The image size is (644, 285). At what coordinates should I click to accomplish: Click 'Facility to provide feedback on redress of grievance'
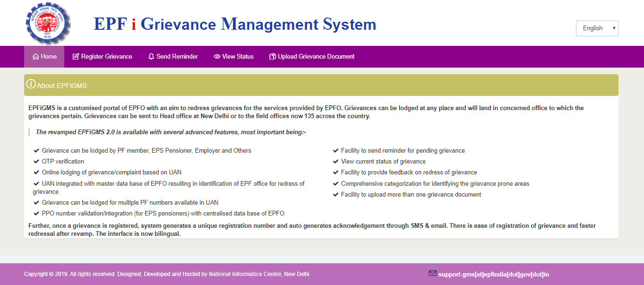(409, 173)
